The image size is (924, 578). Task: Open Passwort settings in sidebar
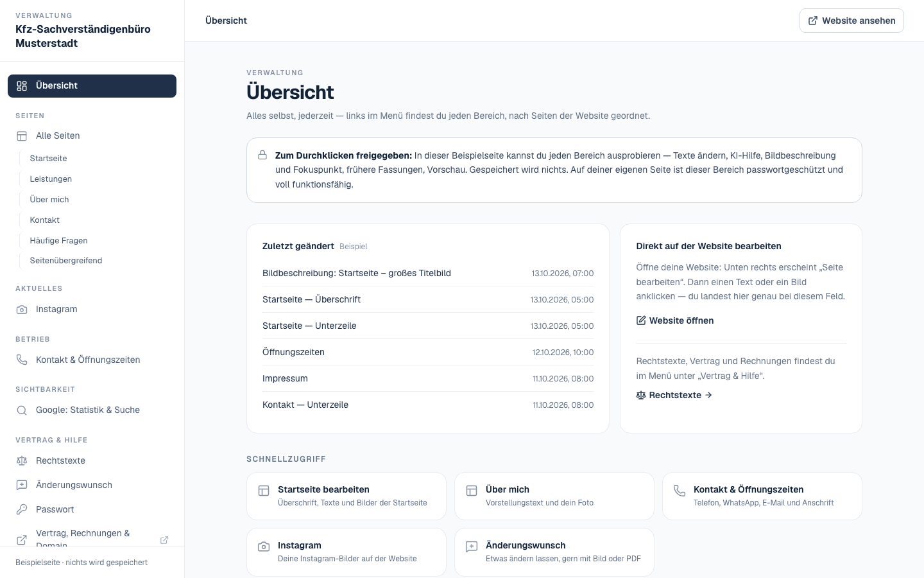(x=92, y=509)
